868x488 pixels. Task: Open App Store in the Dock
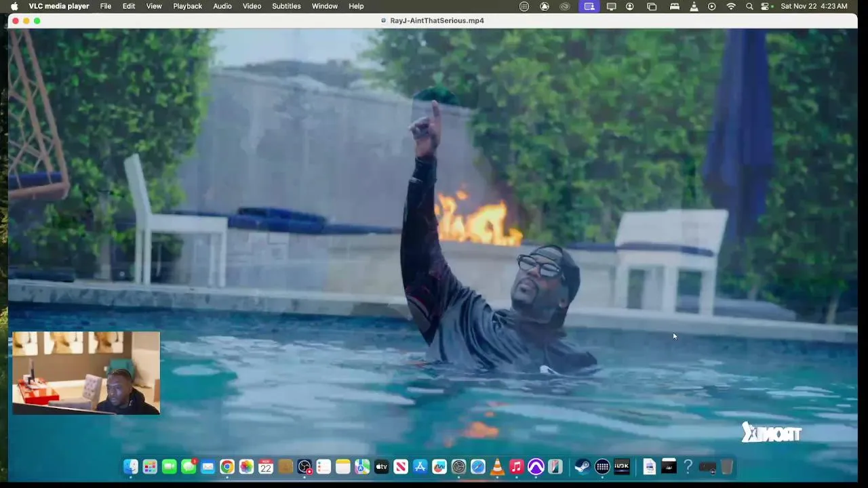[420, 466]
